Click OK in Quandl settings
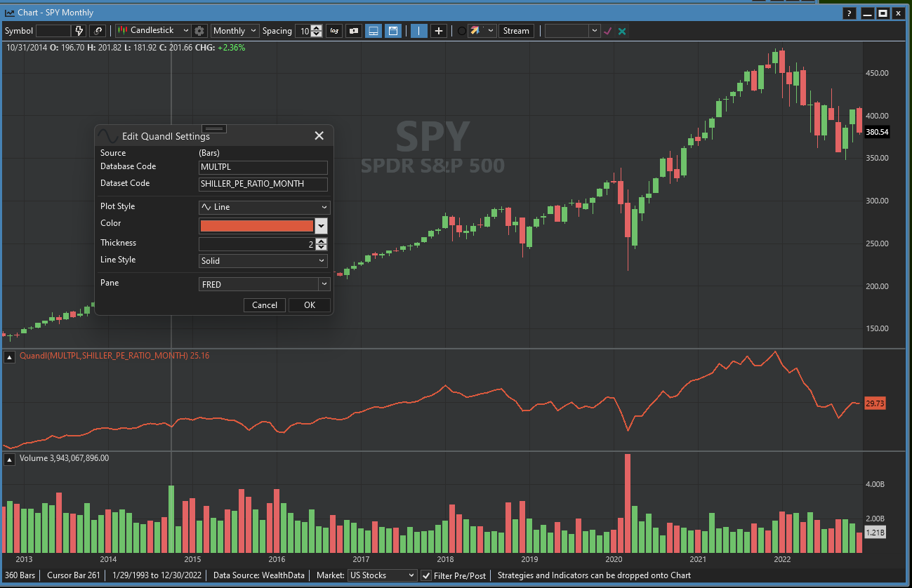This screenshot has height=588, width=912. 310,305
